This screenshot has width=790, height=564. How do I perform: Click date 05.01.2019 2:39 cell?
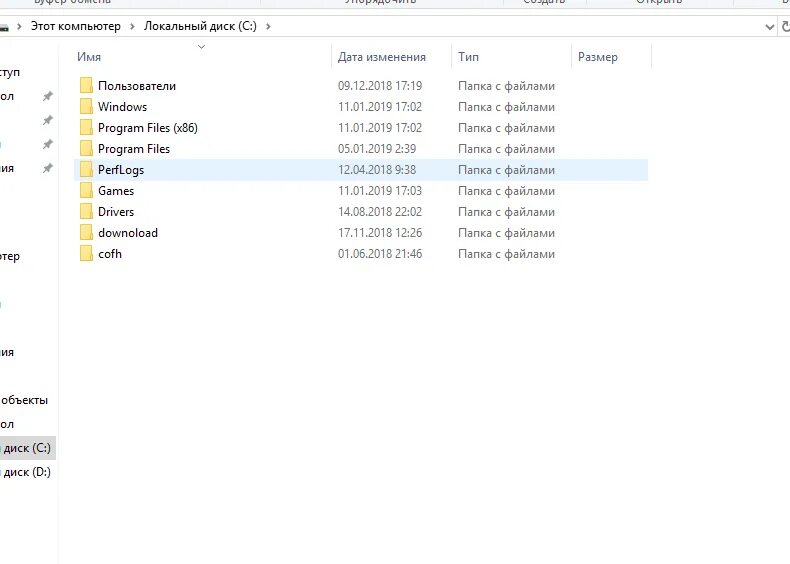click(377, 149)
